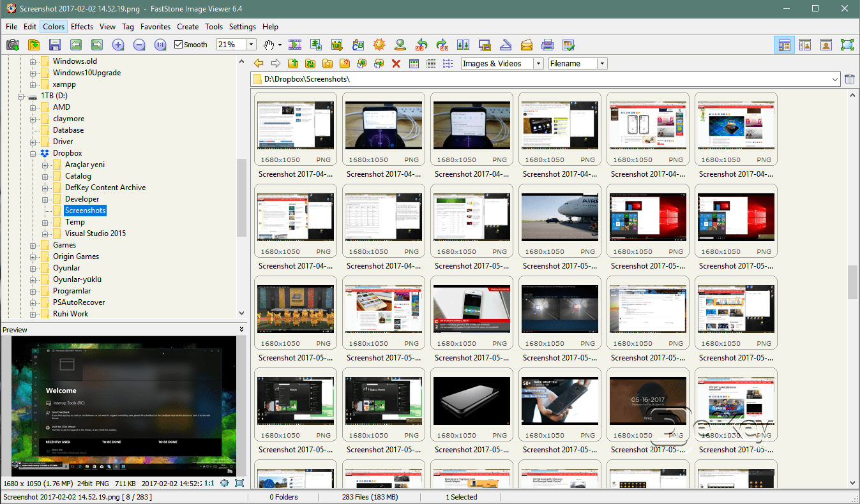Toggle the Smooth rendering checkbox

[179, 44]
